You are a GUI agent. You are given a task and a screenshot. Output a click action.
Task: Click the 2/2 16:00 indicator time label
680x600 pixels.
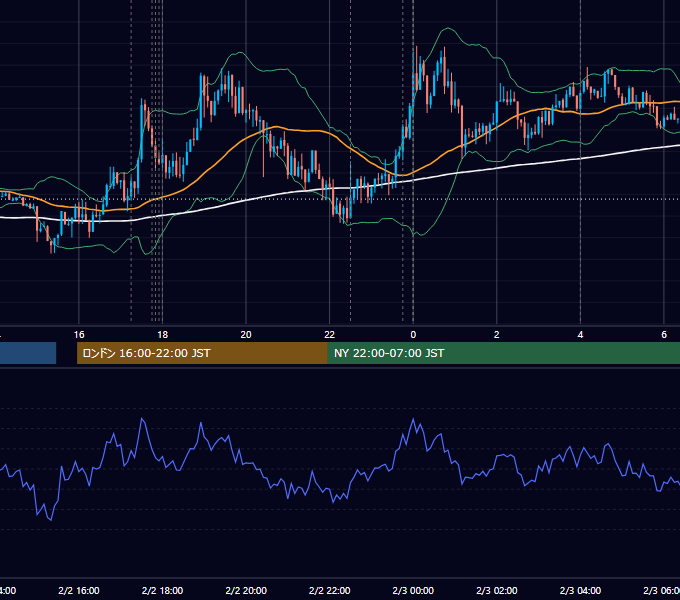pyautogui.click(x=79, y=590)
